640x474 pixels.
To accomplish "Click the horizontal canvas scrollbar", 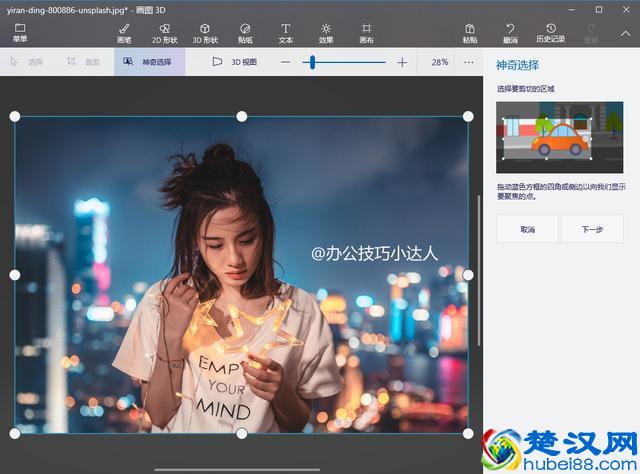I will (237, 470).
